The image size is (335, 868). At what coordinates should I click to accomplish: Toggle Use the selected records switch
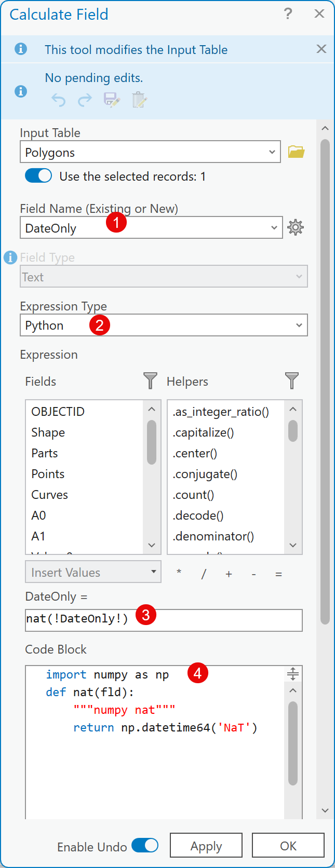coord(38,176)
